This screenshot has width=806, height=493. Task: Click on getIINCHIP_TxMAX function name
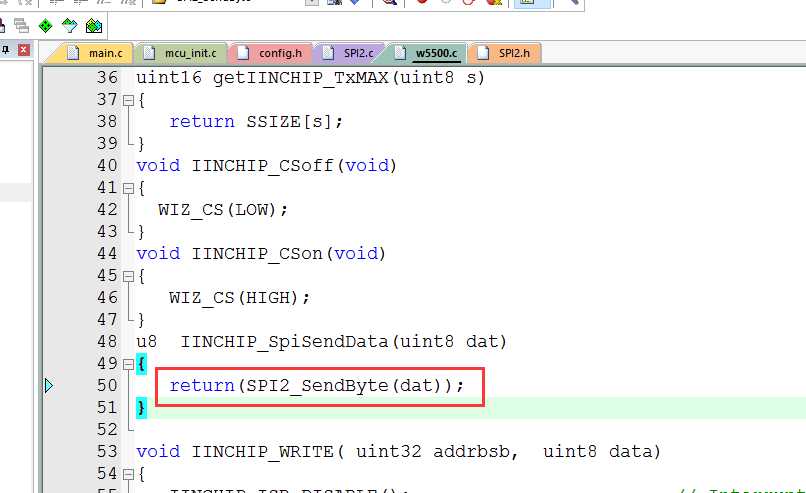pos(300,78)
